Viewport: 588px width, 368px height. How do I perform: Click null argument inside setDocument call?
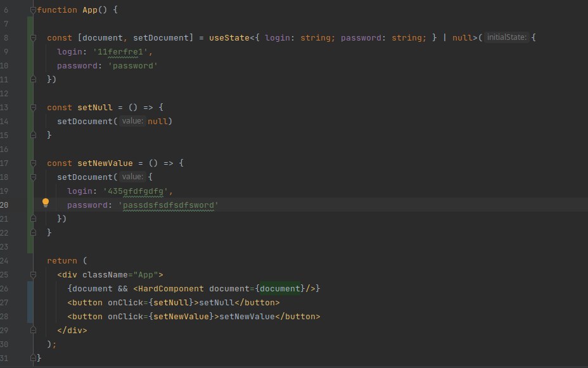pyautogui.click(x=158, y=122)
